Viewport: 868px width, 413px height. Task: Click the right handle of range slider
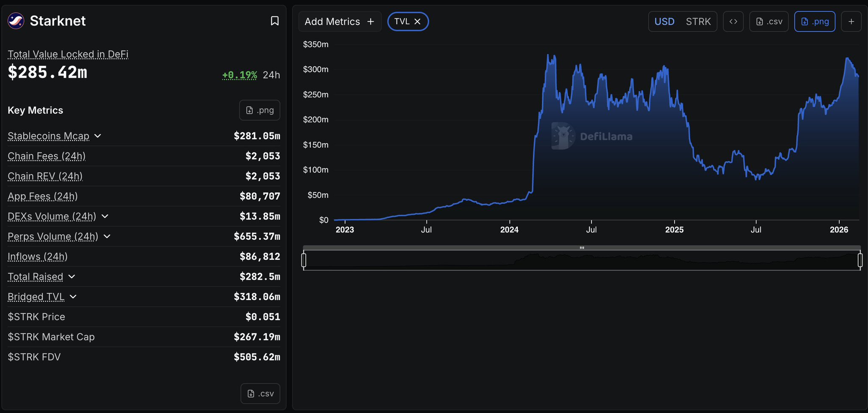click(x=860, y=260)
